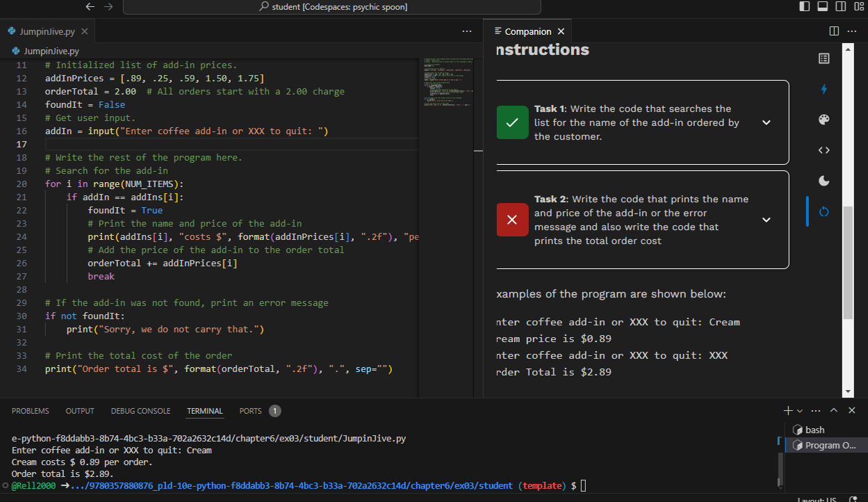
Task: Open More Actions for JumpinJive.py editor group
Action: [466, 31]
